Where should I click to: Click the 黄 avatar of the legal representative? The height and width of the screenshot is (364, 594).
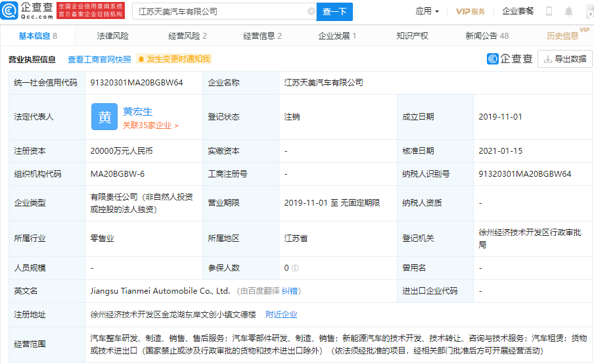tap(104, 117)
